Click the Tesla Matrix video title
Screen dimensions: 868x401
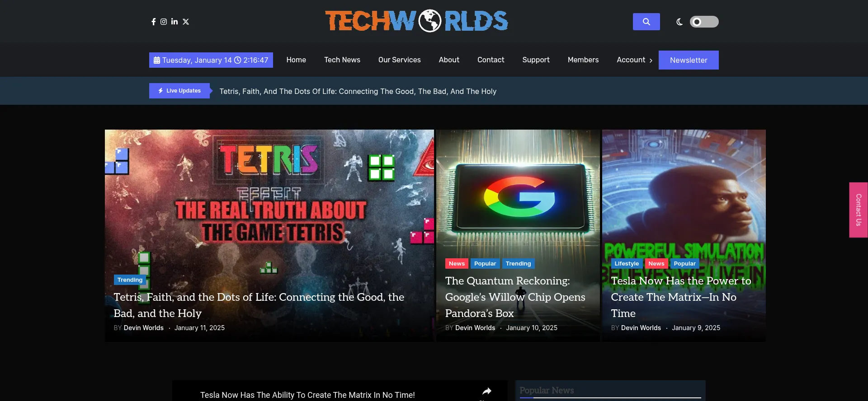click(307, 395)
